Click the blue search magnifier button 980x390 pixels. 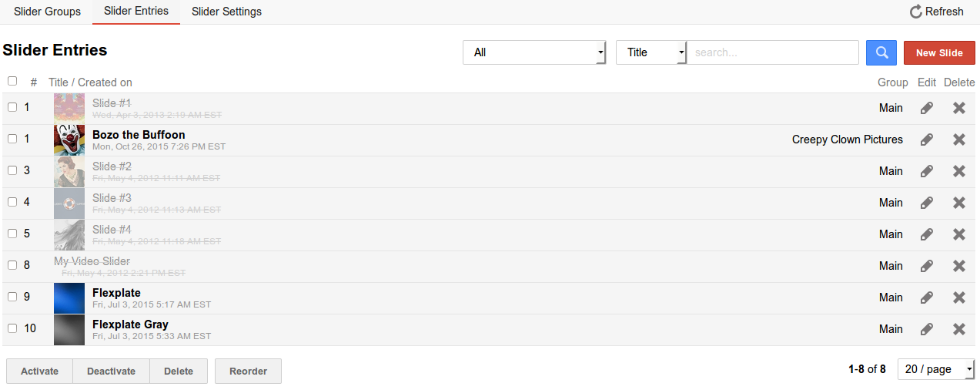(x=881, y=52)
